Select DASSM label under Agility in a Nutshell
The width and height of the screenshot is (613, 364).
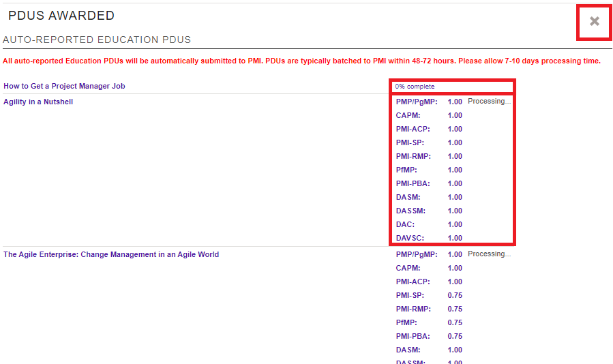coord(410,211)
